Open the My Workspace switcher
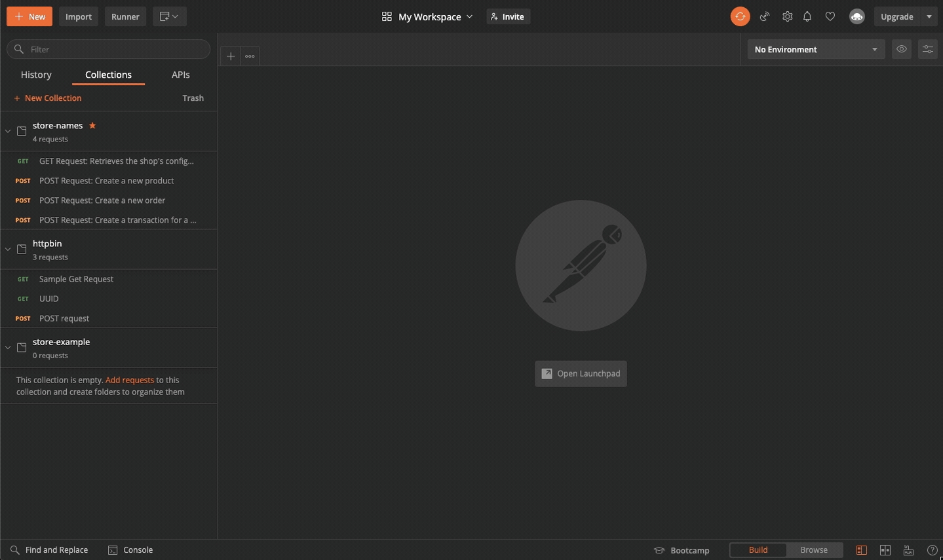 [x=427, y=16]
